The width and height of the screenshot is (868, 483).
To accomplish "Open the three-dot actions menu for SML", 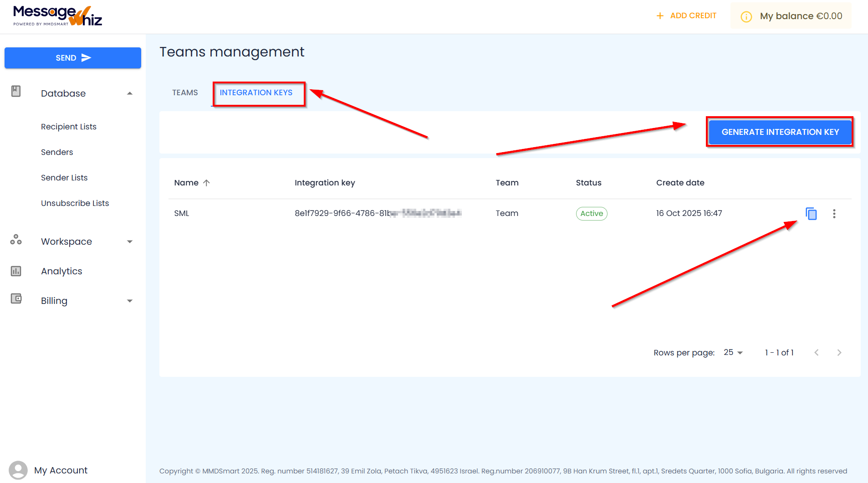I will tap(834, 213).
